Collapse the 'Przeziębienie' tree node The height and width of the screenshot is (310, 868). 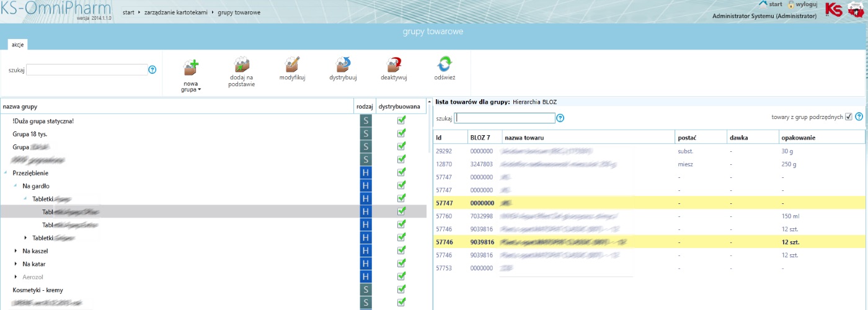(x=6, y=173)
